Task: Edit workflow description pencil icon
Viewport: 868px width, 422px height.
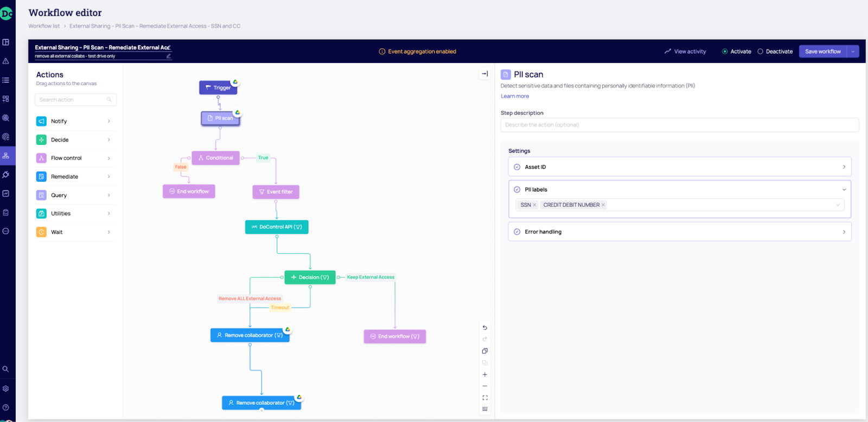Action: (169, 56)
